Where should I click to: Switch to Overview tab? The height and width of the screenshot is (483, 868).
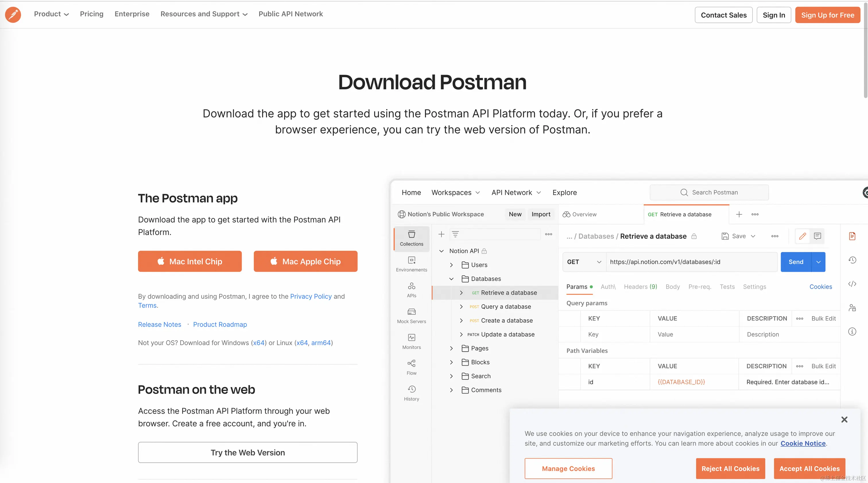click(x=580, y=214)
